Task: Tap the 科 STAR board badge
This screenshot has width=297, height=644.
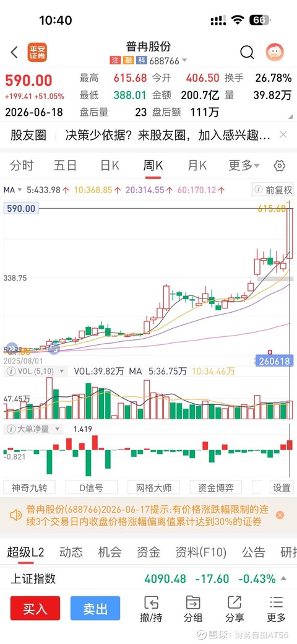Action: [x=142, y=61]
